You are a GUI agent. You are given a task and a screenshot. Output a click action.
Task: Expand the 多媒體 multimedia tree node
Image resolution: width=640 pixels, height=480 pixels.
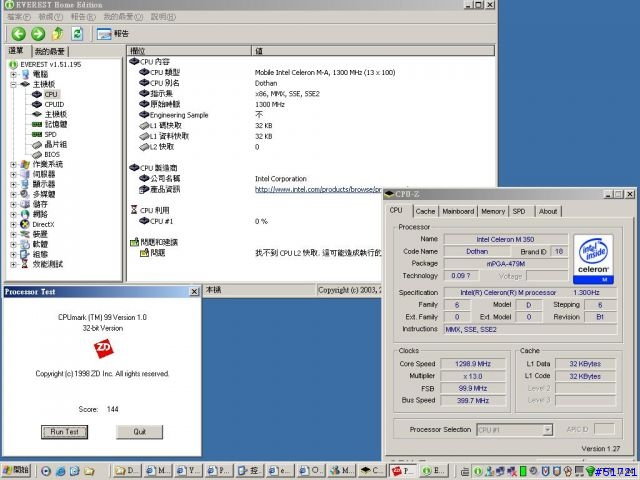coord(13,194)
